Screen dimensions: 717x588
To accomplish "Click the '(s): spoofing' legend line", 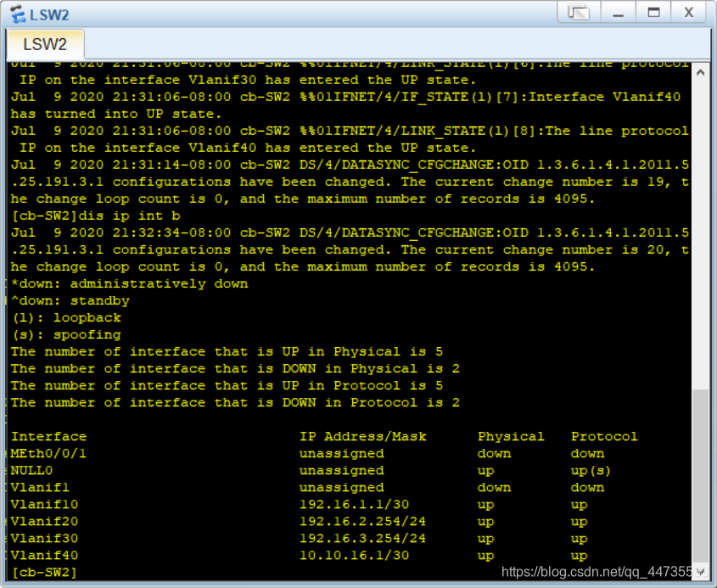I will click(x=67, y=334).
